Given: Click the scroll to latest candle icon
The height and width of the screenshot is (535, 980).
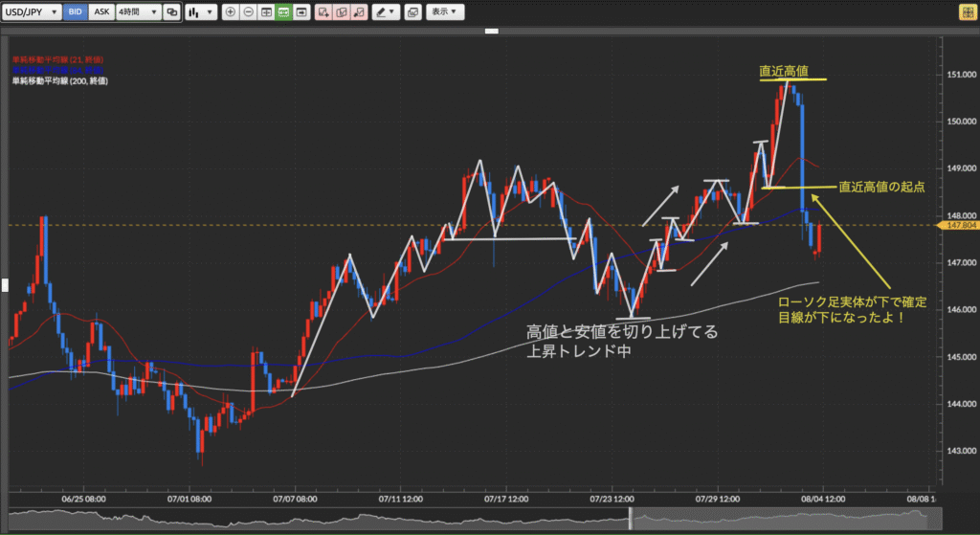Looking at the screenshot, I should (301, 11).
